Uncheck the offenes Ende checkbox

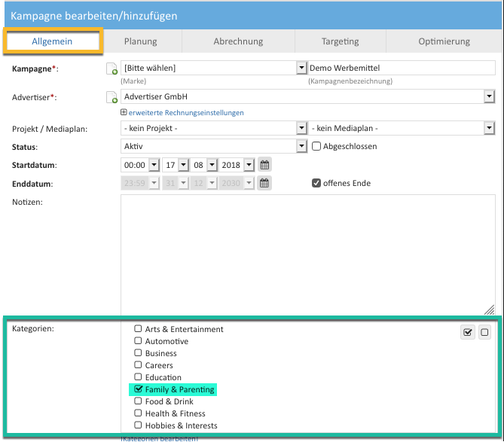pos(316,183)
